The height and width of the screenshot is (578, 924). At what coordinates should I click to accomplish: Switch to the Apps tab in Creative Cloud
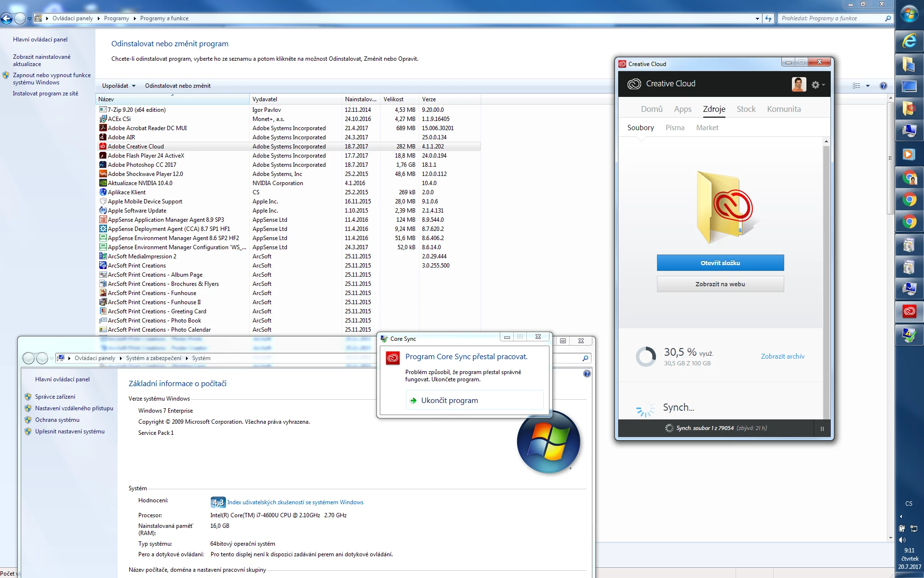(x=683, y=109)
